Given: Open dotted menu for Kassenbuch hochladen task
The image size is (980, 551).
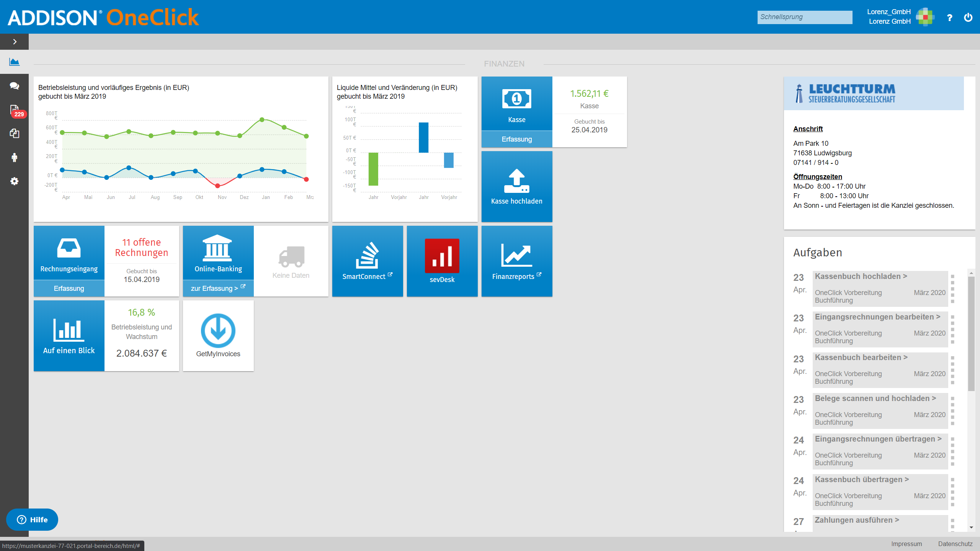Looking at the screenshot, I should [953, 289].
